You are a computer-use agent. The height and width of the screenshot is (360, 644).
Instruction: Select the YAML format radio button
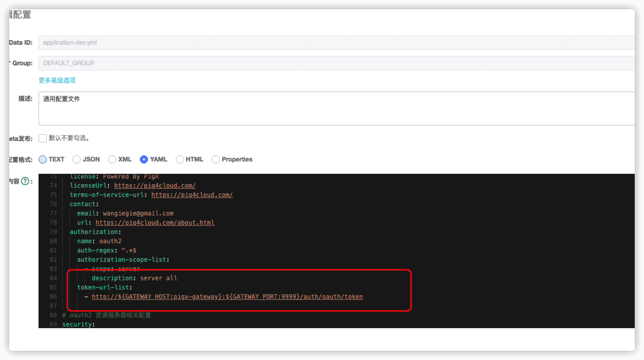pos(144,159)
